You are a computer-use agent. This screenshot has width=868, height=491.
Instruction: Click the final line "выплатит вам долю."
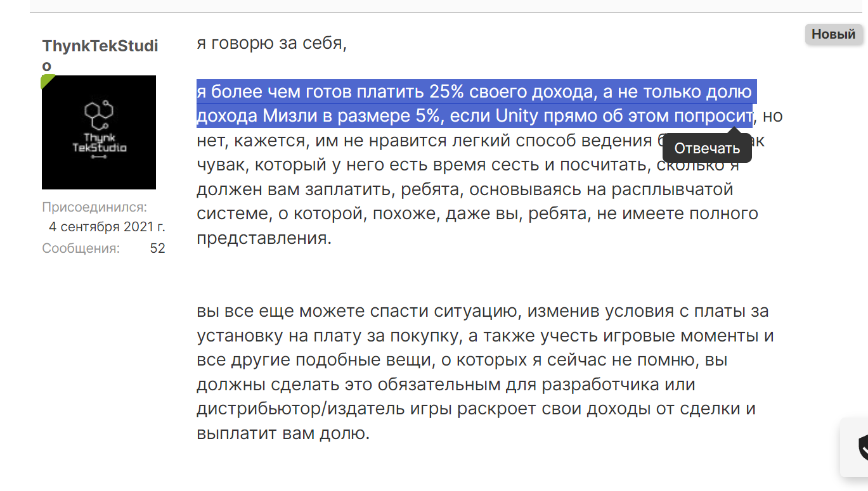pos(283,433)
